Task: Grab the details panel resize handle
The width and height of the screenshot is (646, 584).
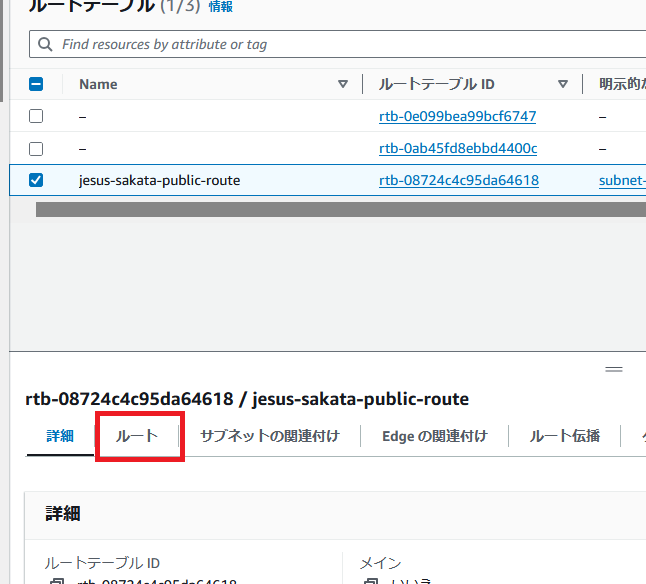Action: (614, 369)
